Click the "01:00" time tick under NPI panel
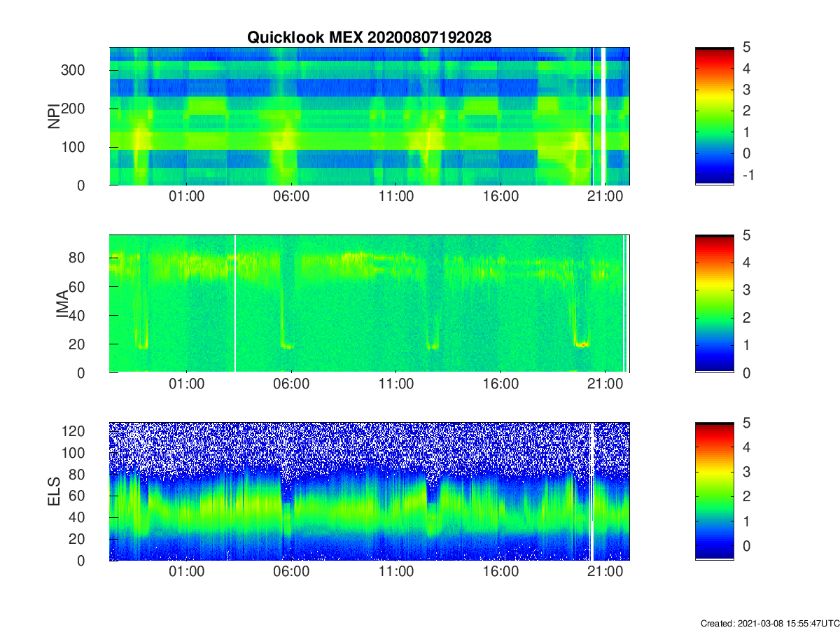The image size is (840, 630). (187, 197)
